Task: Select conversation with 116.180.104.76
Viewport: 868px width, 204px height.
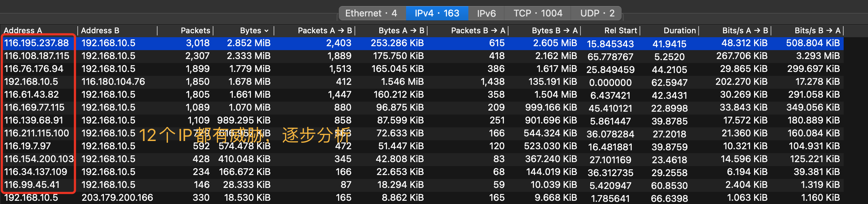Action: 113,82
